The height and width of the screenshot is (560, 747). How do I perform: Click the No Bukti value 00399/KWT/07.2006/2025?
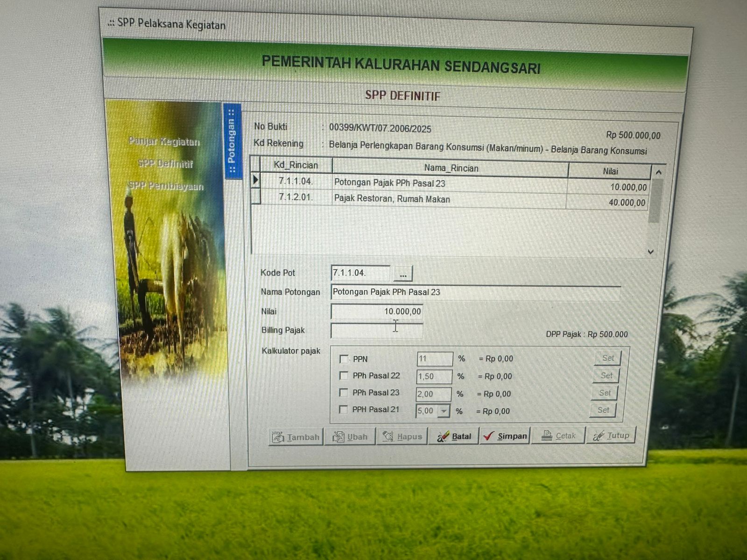[x=380, y=128]
